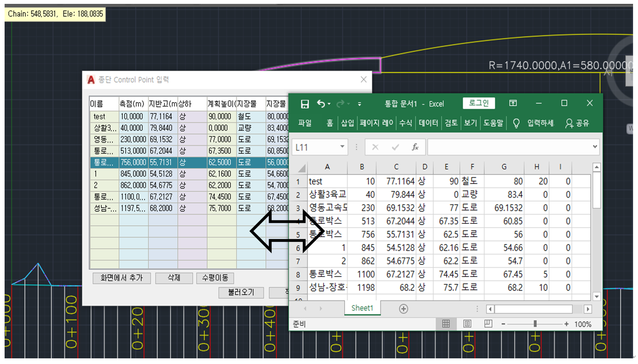
Task: Click the 화면에서 추가 button
Action: click(x=121, y=278)
